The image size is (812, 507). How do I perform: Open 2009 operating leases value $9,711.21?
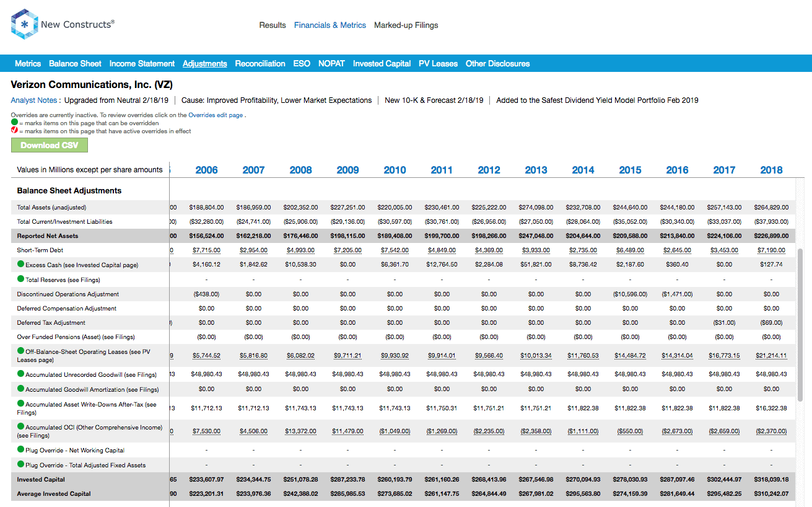pos(347,355)
